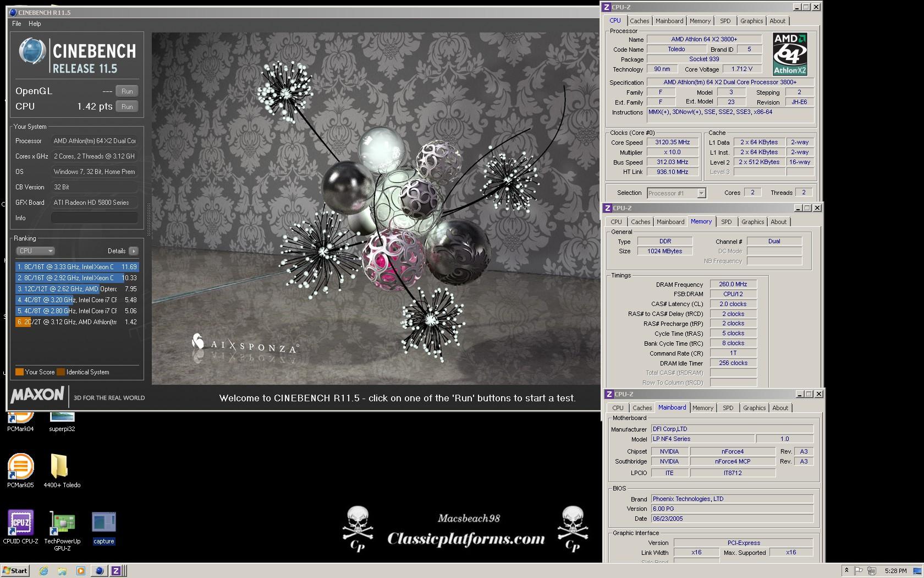Click the MAXON logo in Cinebench
This screenshot has width=924, height=578.
(x=37, y=395)
